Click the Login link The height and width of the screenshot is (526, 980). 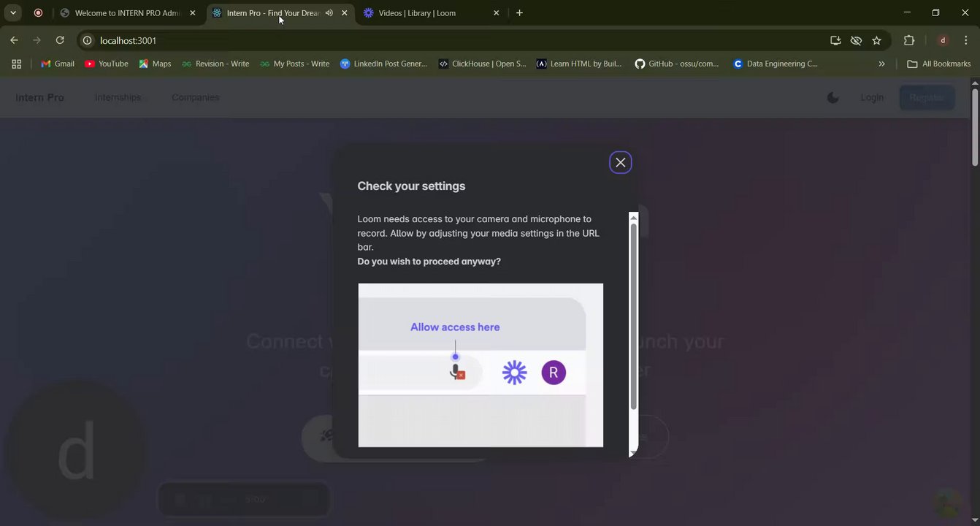872,97
